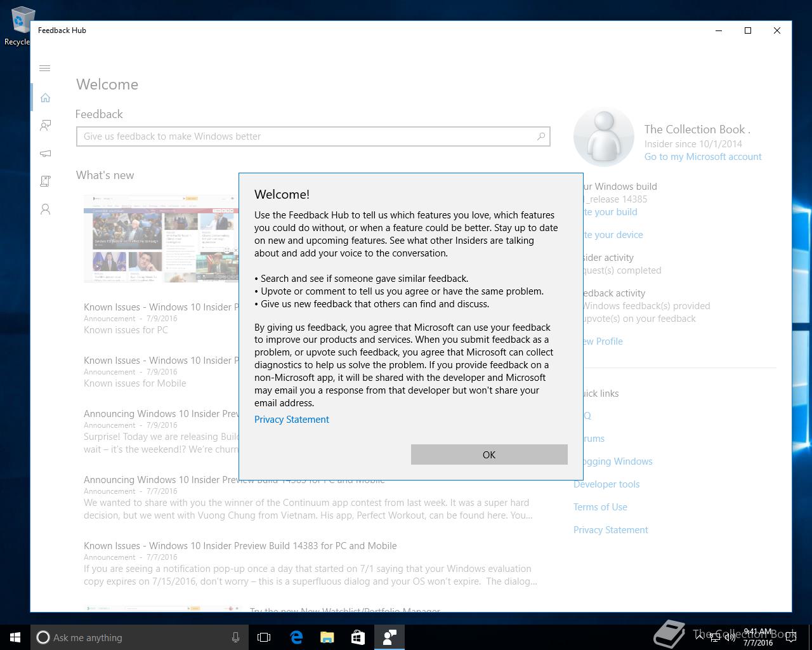812x650 pixels.
Task: Go to my Microsoft account link
Action: click(703, 157)
